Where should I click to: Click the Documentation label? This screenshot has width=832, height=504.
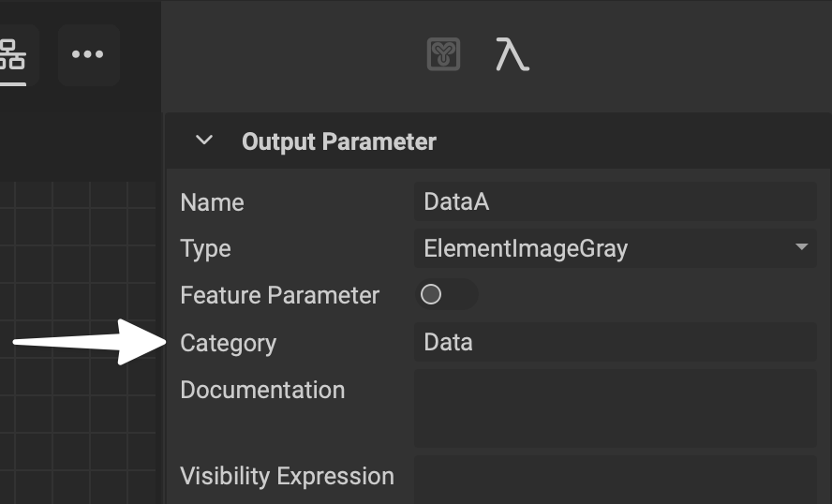(262, 390)
